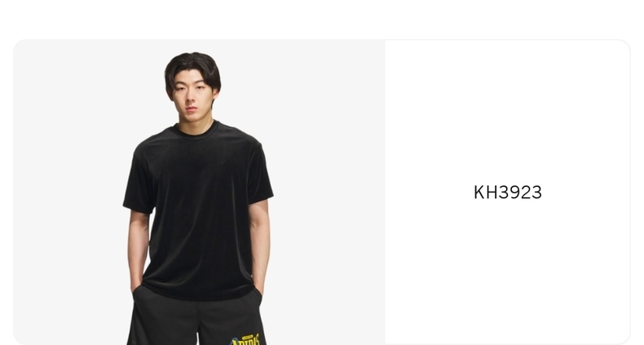The image size is (644, 345).
Task: Open the model product photo
Action: click(199, 192)
